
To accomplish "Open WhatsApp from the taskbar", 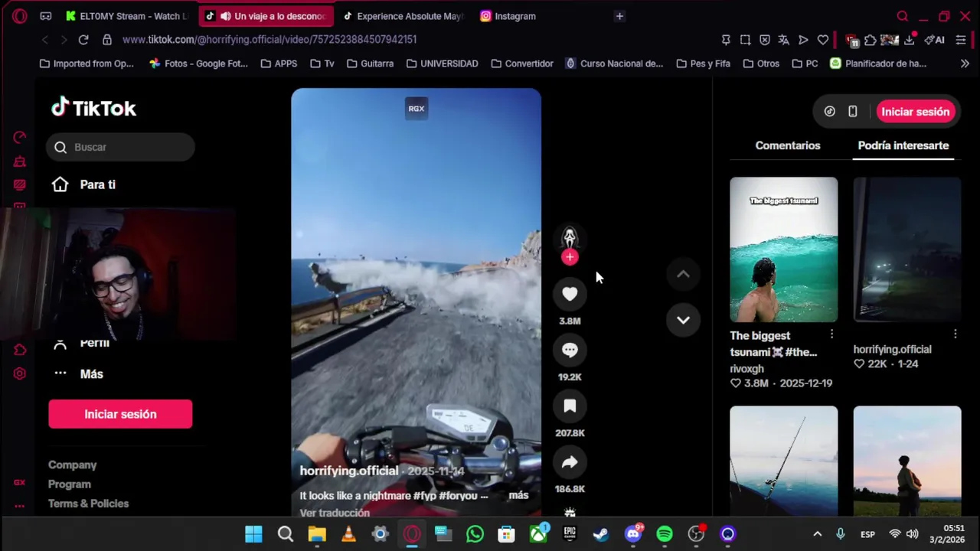I will pyautogui.click(x=475, y=534).
